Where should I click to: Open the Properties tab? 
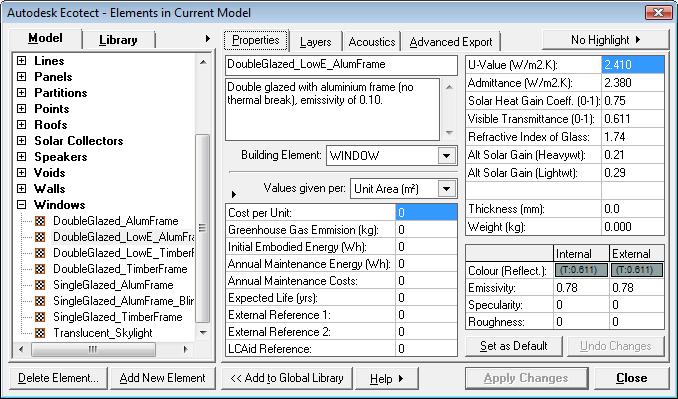256,40
